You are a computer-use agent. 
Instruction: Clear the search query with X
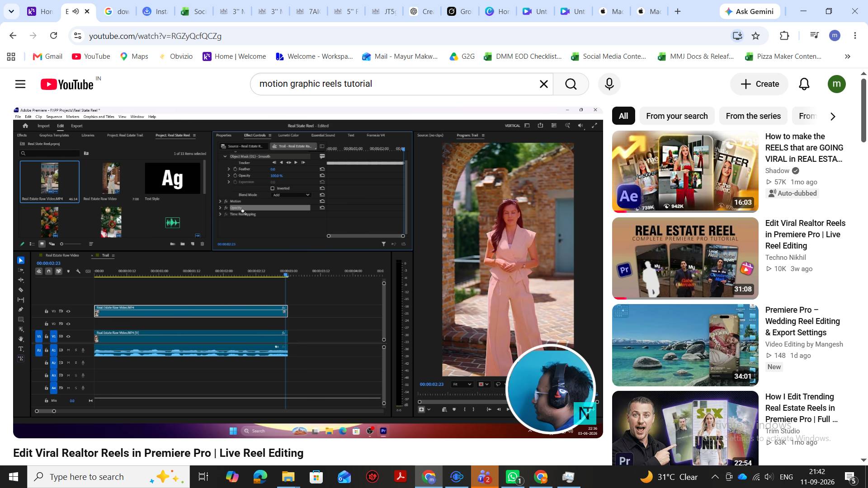(543, 84)
